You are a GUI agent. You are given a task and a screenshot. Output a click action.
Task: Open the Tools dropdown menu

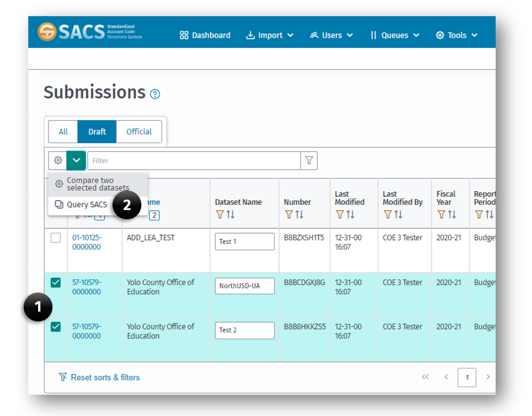[456, 35]
